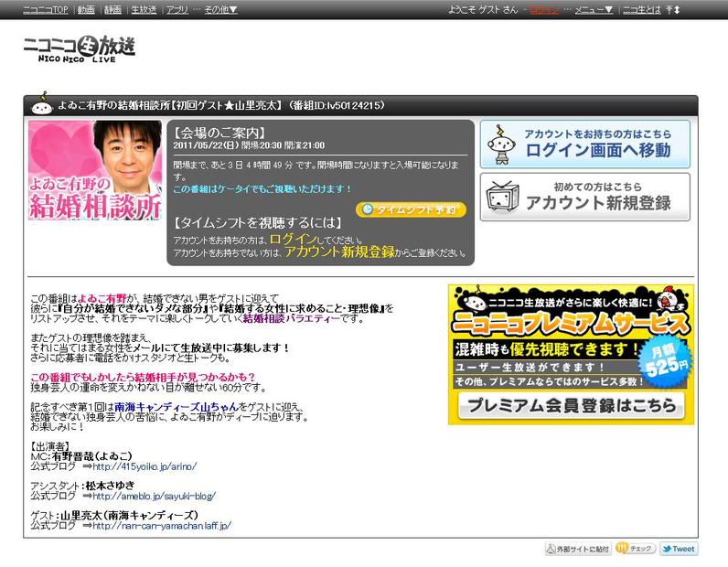The image size is (728, 567).
Task: Click the タイムシフト予約 button
Action: click(411, 209)
